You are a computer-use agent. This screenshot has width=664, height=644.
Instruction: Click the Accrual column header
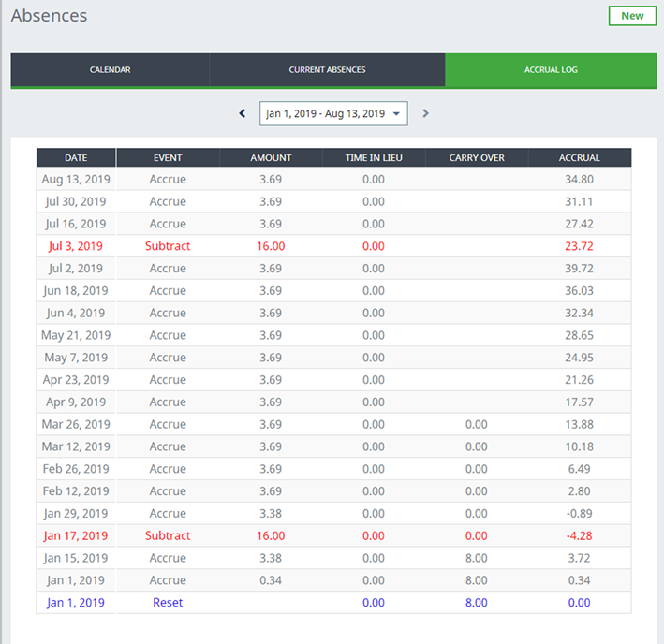579,158
